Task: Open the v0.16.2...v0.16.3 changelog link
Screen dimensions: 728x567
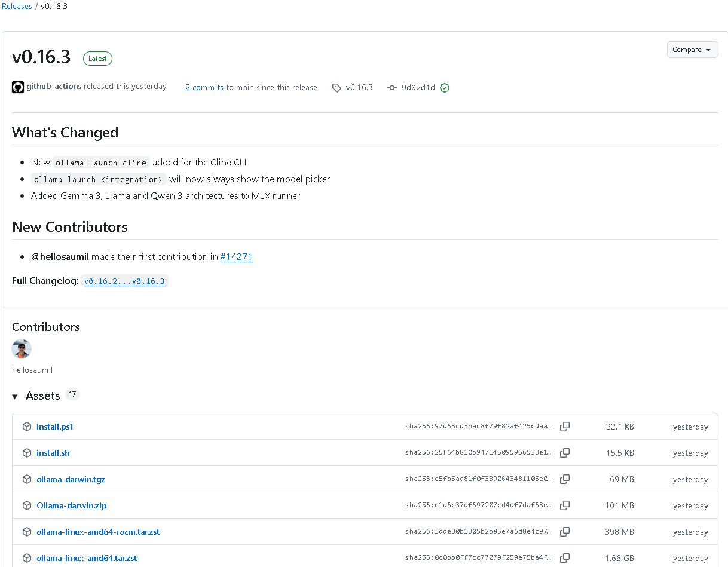Action: pyautogui.click(x=124, y=281)
